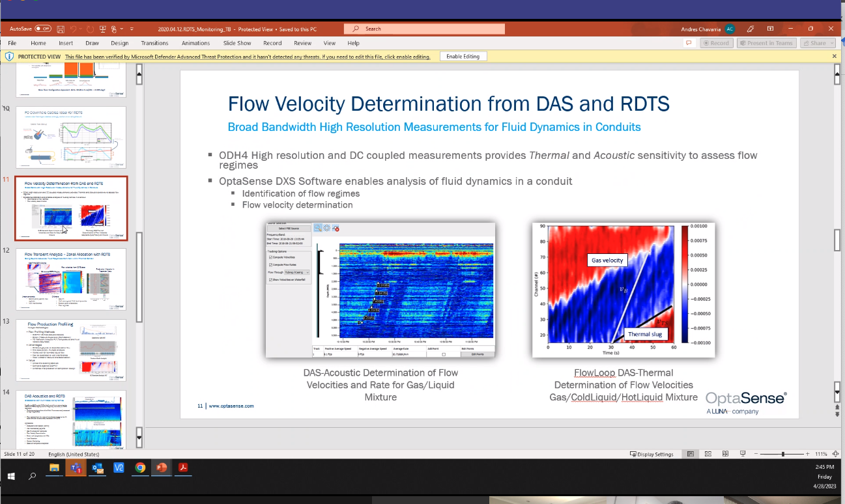Click the PowerPoint taskbar icon
The width and height of the screenshot is (845, 504).
(x=162, y=468)
